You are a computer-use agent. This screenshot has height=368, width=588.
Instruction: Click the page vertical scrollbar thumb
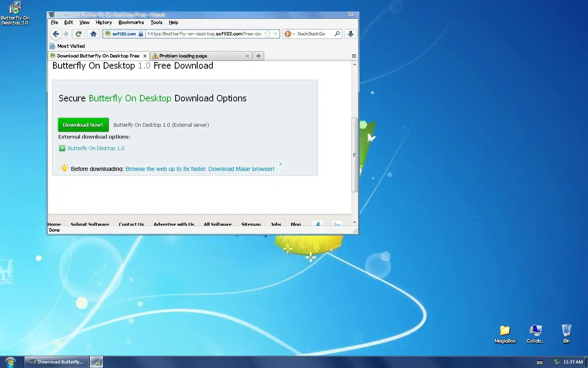coord(354,155)
